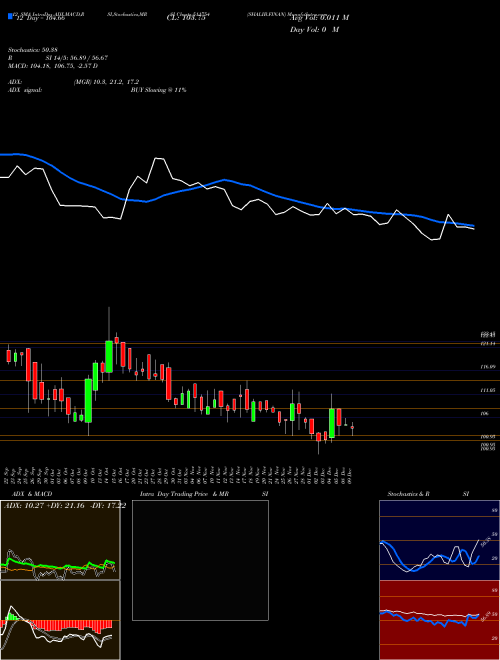Viewport: 500px width, 660px height.
Task: Click the 'ADX & MACD' panel title
Action: pos(32,494)
